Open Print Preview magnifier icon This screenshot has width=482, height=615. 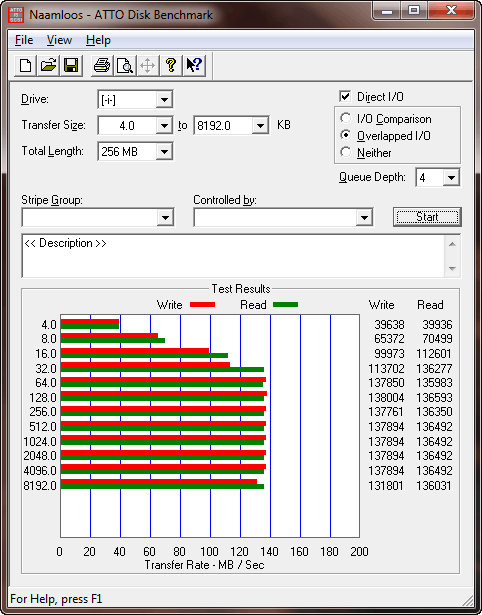point(125,65)
